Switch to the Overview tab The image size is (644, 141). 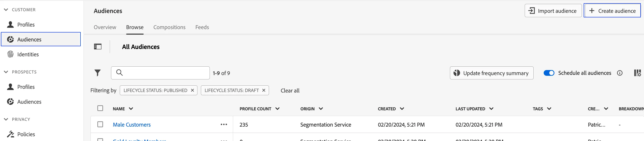(x=105, y=27)
